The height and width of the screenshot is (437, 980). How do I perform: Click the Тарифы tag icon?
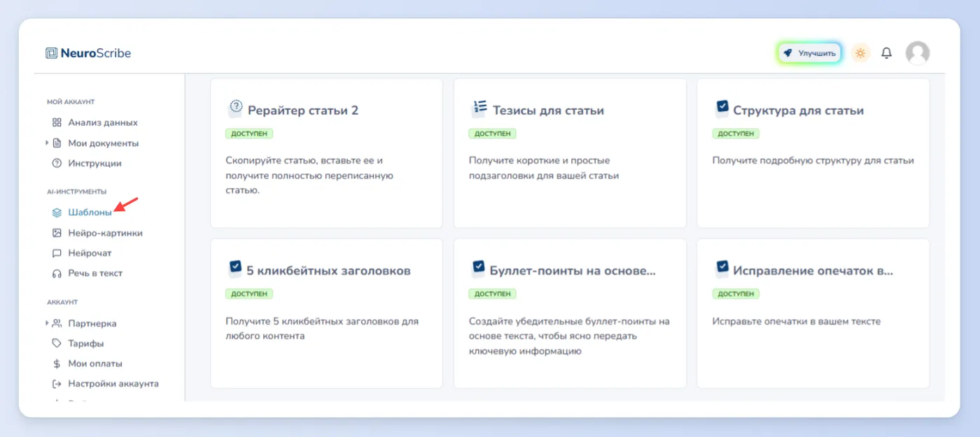pyautogui.click(x=57, y=343)
